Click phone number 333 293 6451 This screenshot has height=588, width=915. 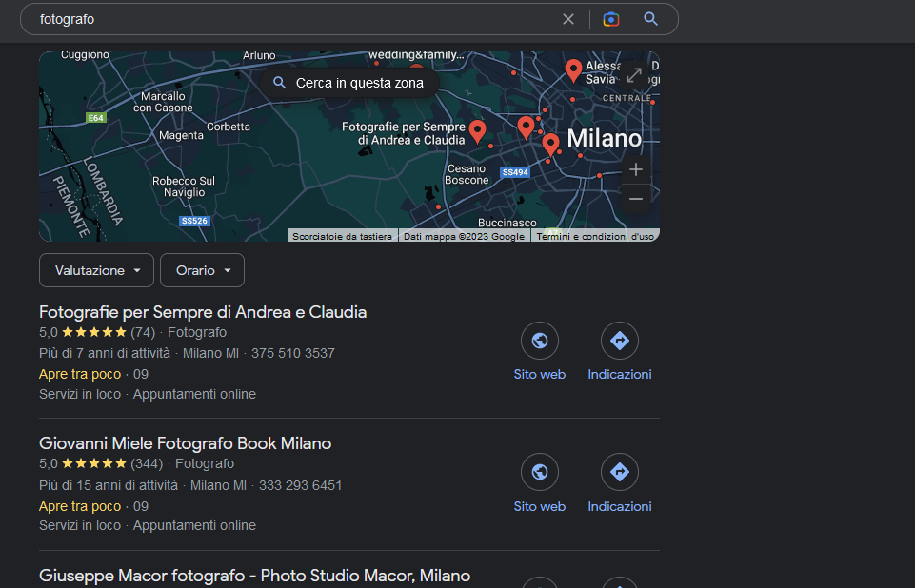[301, 485]
